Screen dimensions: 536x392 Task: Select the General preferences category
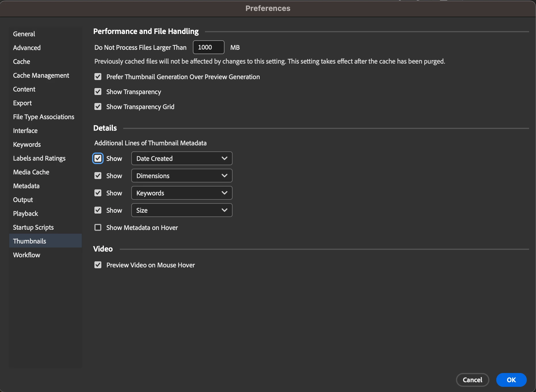(x=24, y=34)
